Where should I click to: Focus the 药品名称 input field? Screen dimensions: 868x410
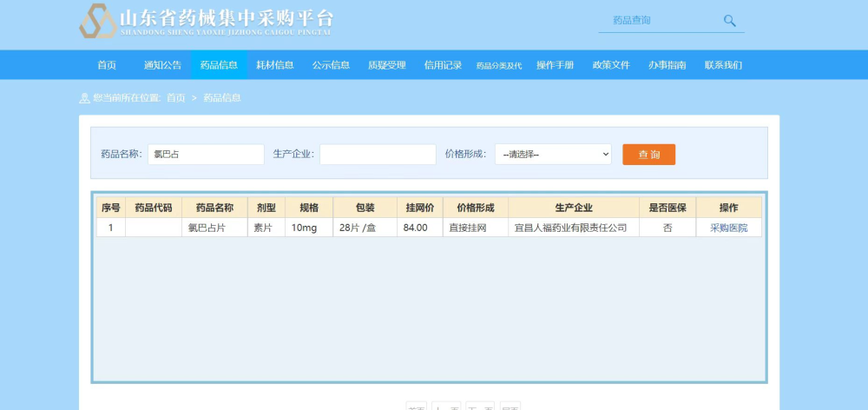pos(206,155)
